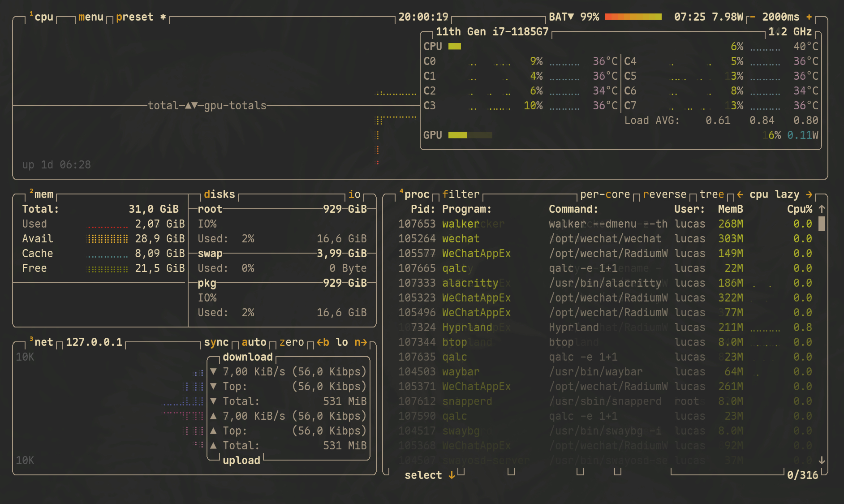Cycle the preset option
The image size is (844, 504).
coord(134,17)
